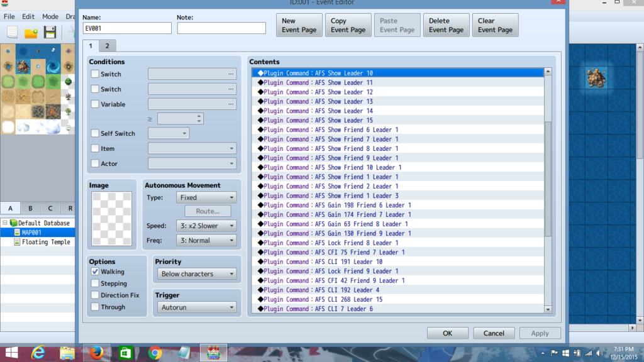Click the Floating Temple map icon
The image size is (644, 362).
click(x=17, y=242)
